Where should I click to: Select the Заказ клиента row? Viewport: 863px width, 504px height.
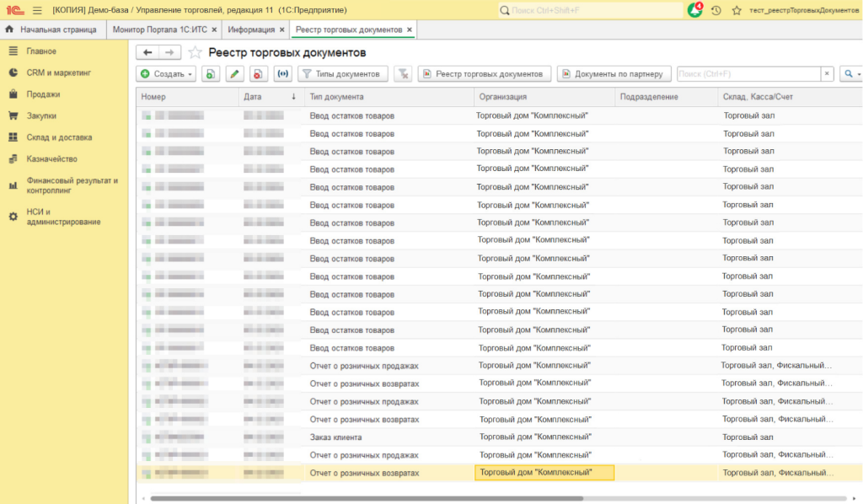tap(499, 437)
